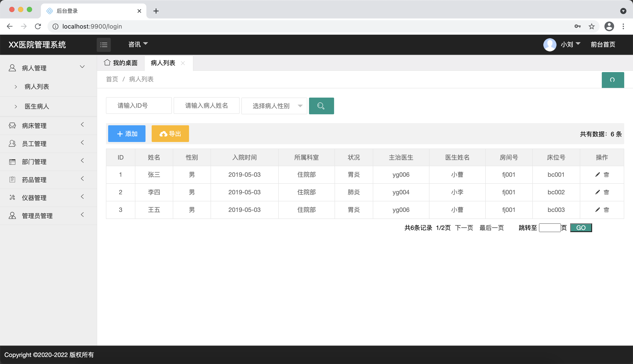Open the 小刘 user dropdown

[570, 44]
